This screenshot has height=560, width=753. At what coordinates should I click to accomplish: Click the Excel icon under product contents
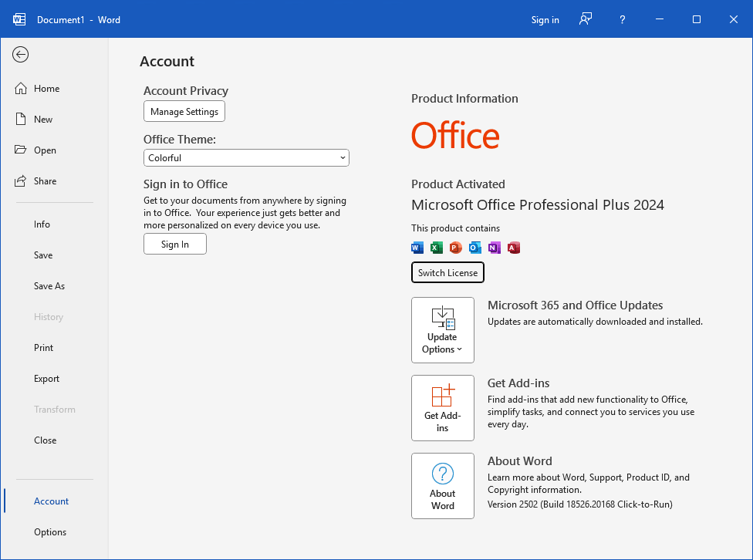(437, 248)
